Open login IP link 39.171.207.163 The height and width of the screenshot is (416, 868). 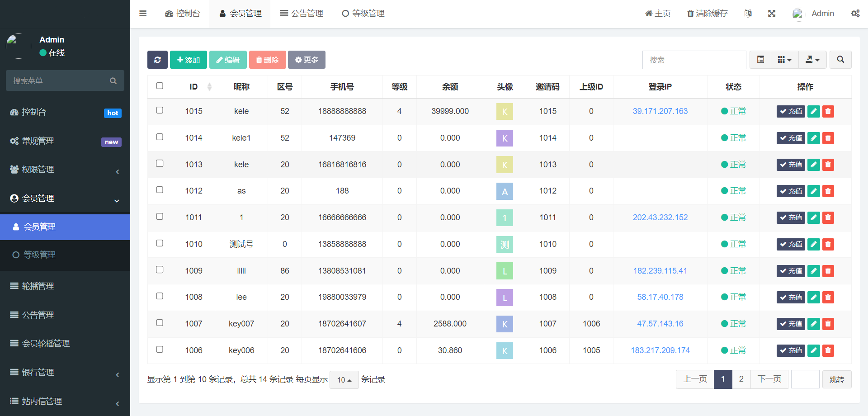pyautogui.click(x=660, y=111)
